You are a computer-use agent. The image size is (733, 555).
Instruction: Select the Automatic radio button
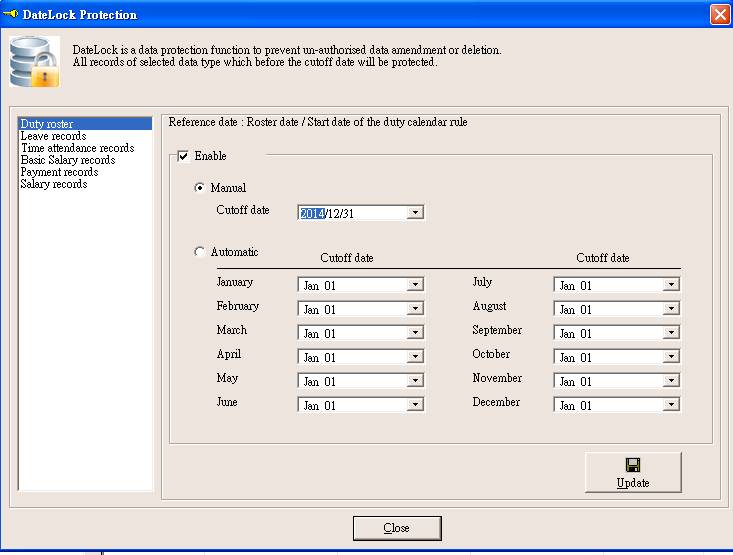click(200, 252)
